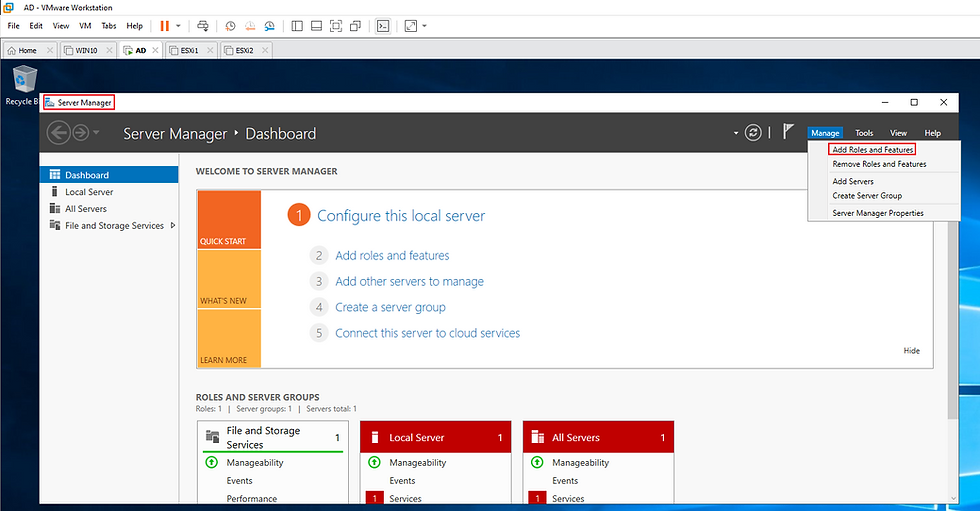Choose Create Server Group entry
The height and width of the screenshot is (511, 980).
click(867, 196)
